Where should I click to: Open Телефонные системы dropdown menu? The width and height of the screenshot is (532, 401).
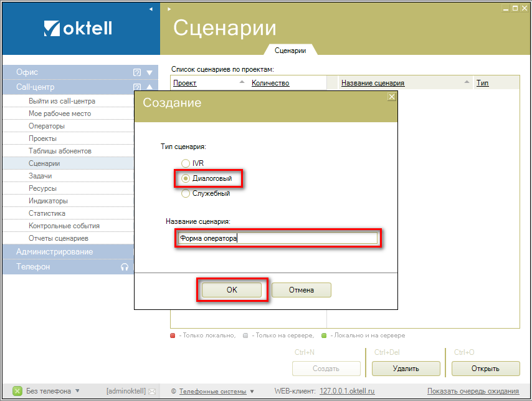click(x=252, y=392)
